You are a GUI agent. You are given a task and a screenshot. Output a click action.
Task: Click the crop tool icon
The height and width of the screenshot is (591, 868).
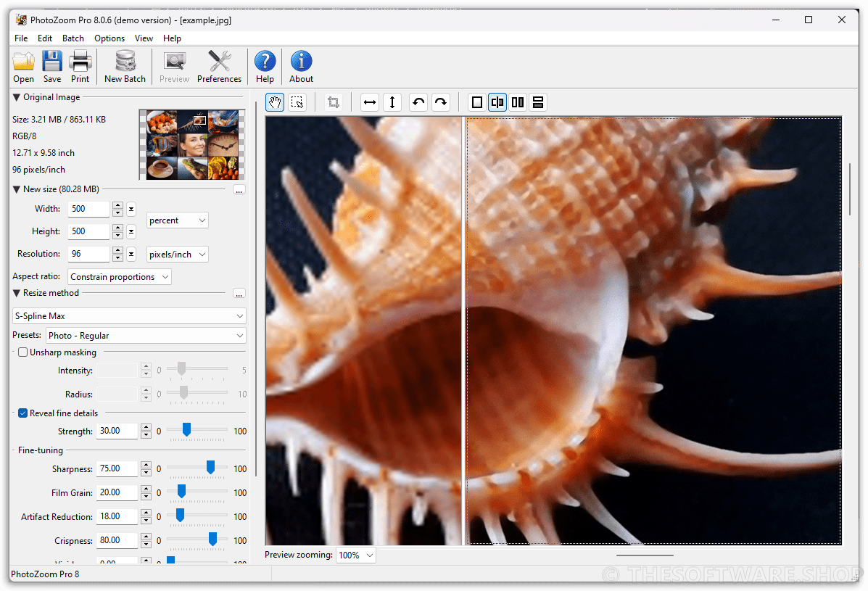pos(334,102)
